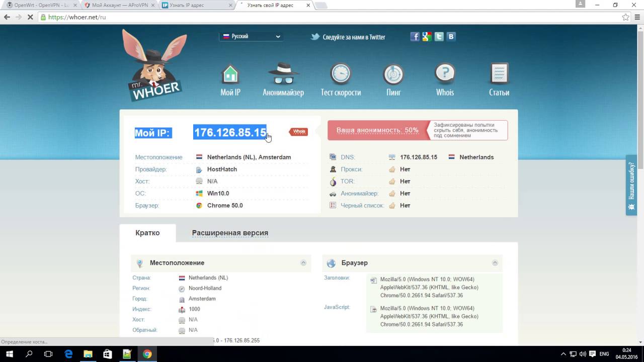Open the Статьи document icon

point(499,74)
